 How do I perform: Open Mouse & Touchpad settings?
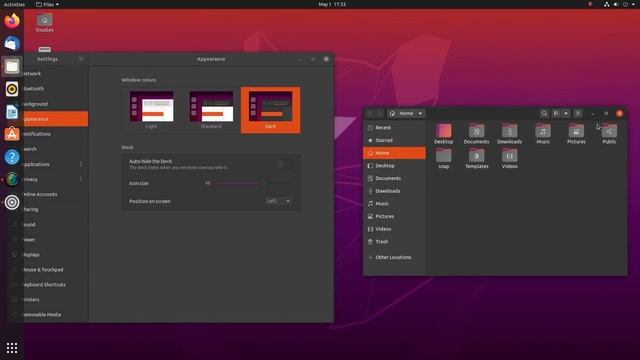click(56, 269)
